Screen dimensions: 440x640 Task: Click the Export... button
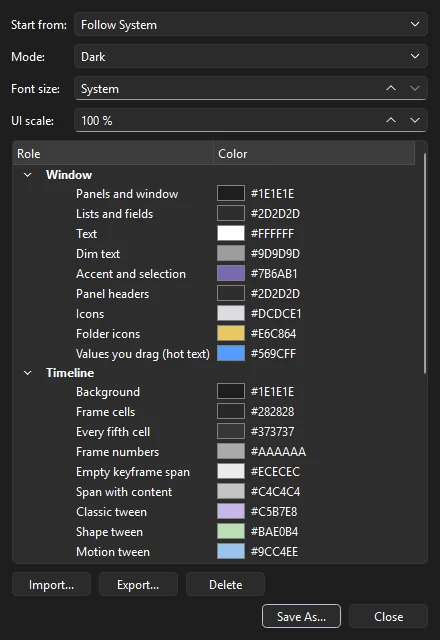click(138, 584)
